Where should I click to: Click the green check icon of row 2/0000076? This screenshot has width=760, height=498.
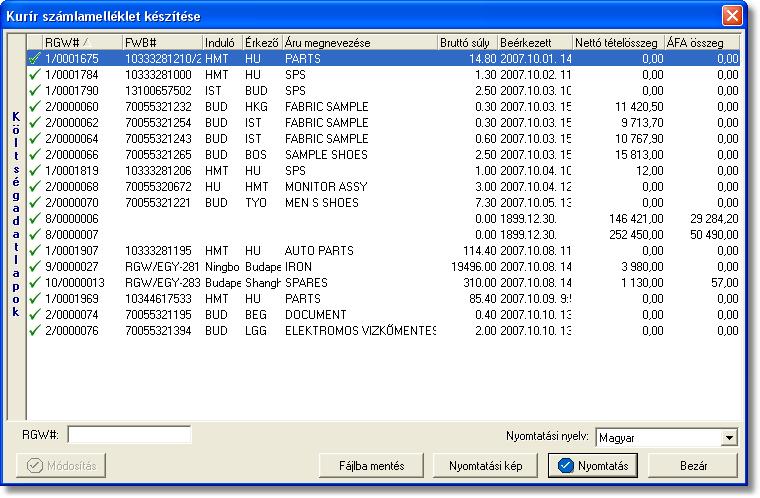click(34, 331)
